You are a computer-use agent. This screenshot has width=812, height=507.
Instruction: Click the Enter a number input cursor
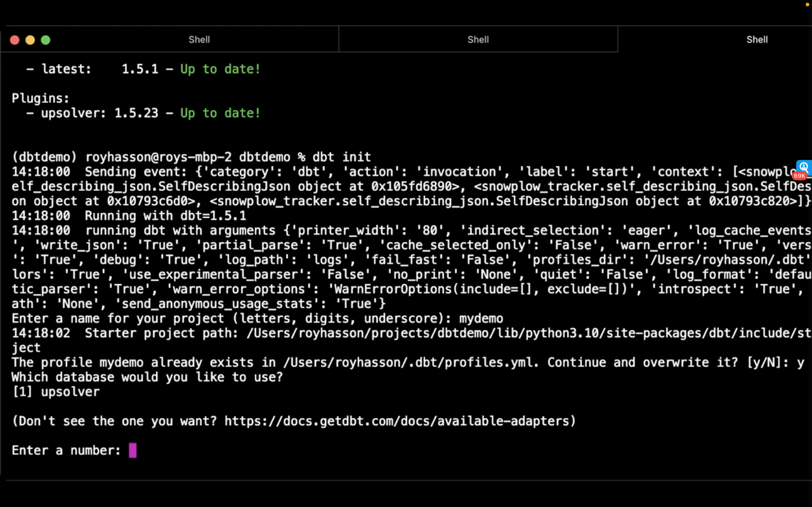(133, 450)
